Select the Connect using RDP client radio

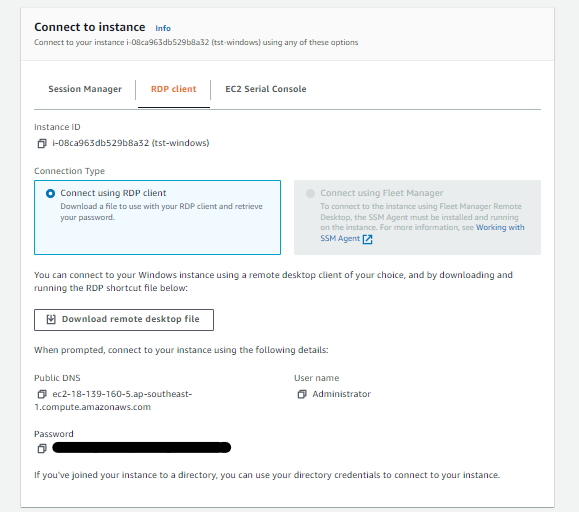click(x=50, y=193)
